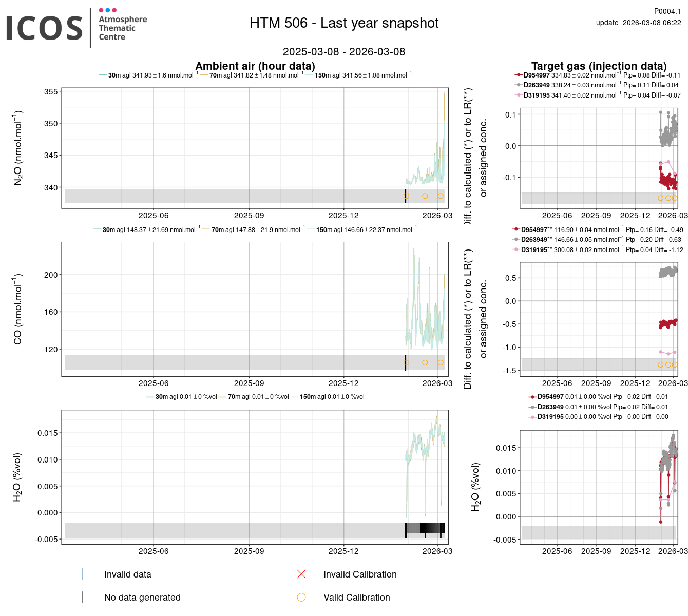The width and height of the screenshot is (688, 616).
Task: Select the D319195 pink marker in H2O target legend
Action: (x=532, y=417)
